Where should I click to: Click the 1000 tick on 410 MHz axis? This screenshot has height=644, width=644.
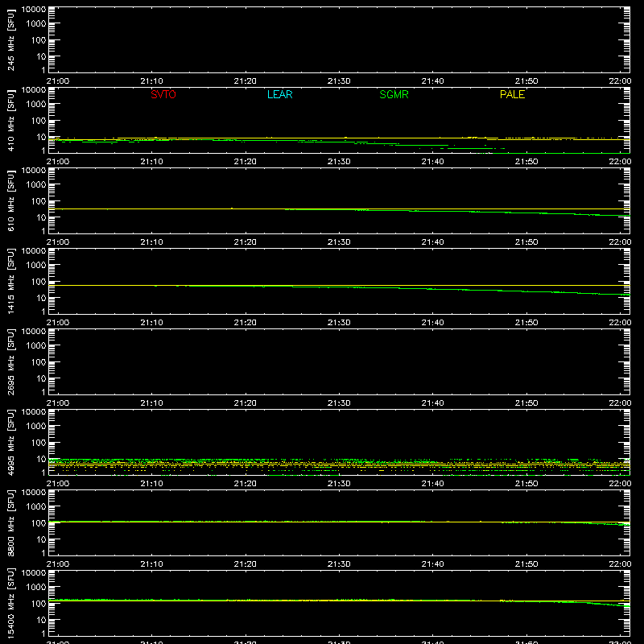tap(36, 105)
